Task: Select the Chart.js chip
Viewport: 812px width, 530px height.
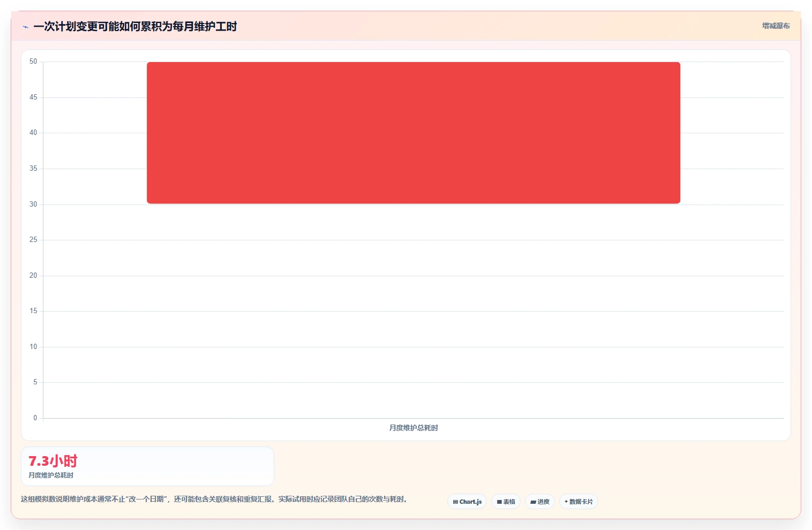Action: tap(467, 502)
